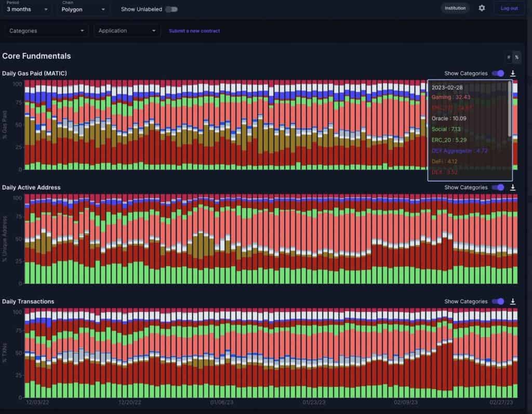The height and width of the screenshot is (414, 532).
Task: Open the Period dropdown set to 3 months
Action: [x=27, y=9]
